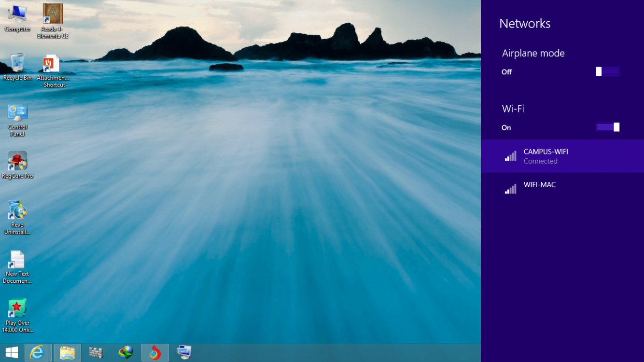Click the Connected status text
The height and width of the screenshot is (362, 644).
pyautogui.click(x=540, y=161)
